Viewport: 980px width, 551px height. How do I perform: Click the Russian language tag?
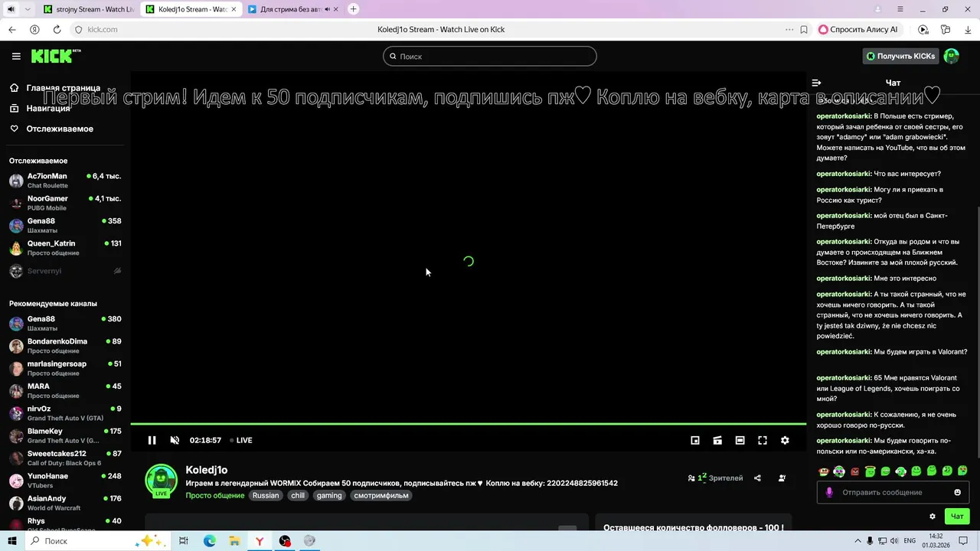[266, 495]
